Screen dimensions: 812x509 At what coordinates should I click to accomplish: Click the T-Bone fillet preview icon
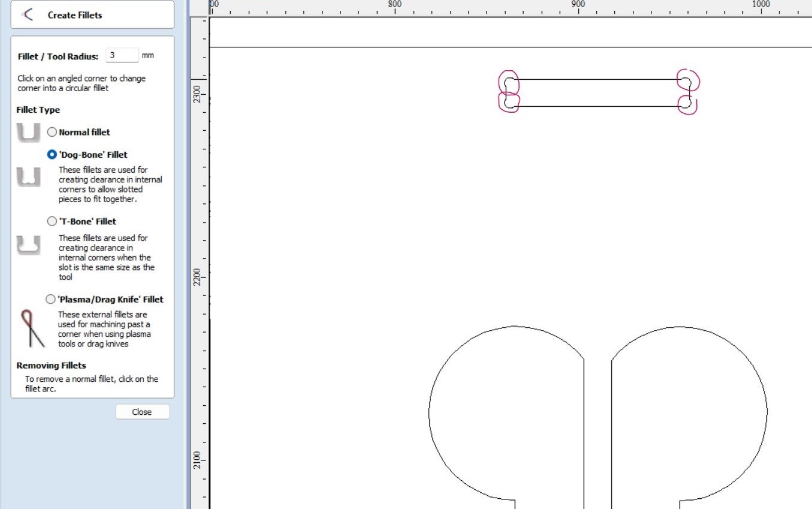coord(29,245)
